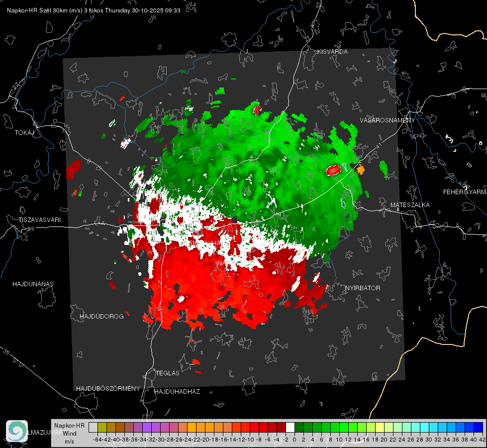Viewport: 487px width, 448px height.
Task: Click the dark blue rightmost legend swatch
Action: pyautogui.click(x=479, y=427)
